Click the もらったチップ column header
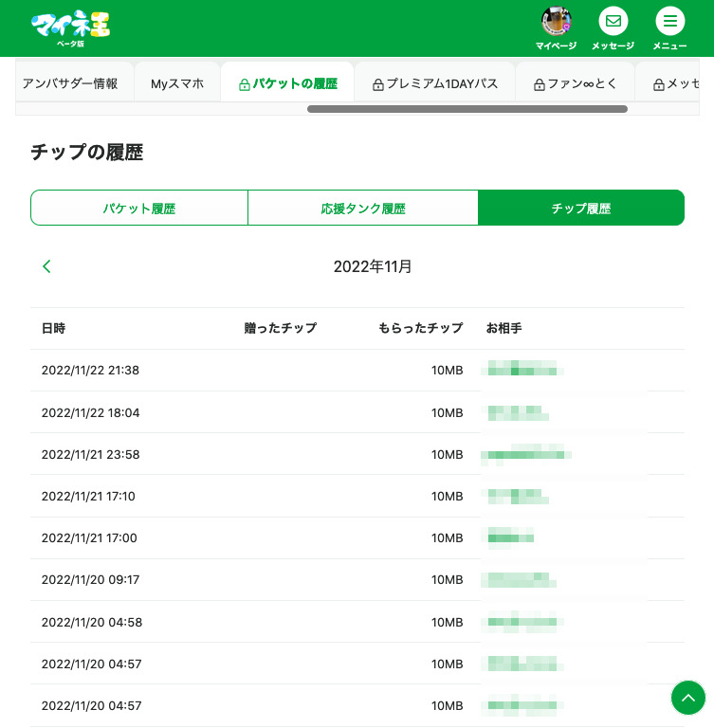The image size is (714, 728). [x=420, y=328]
